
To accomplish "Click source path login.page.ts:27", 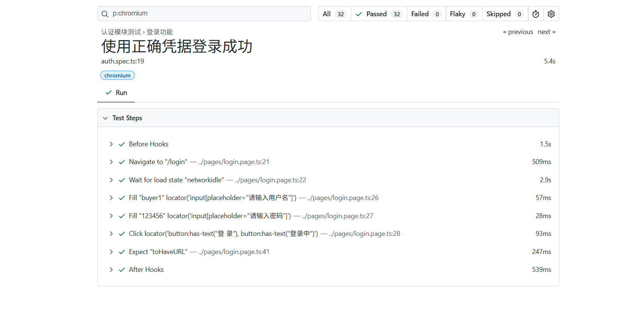I will pos(338,216).
